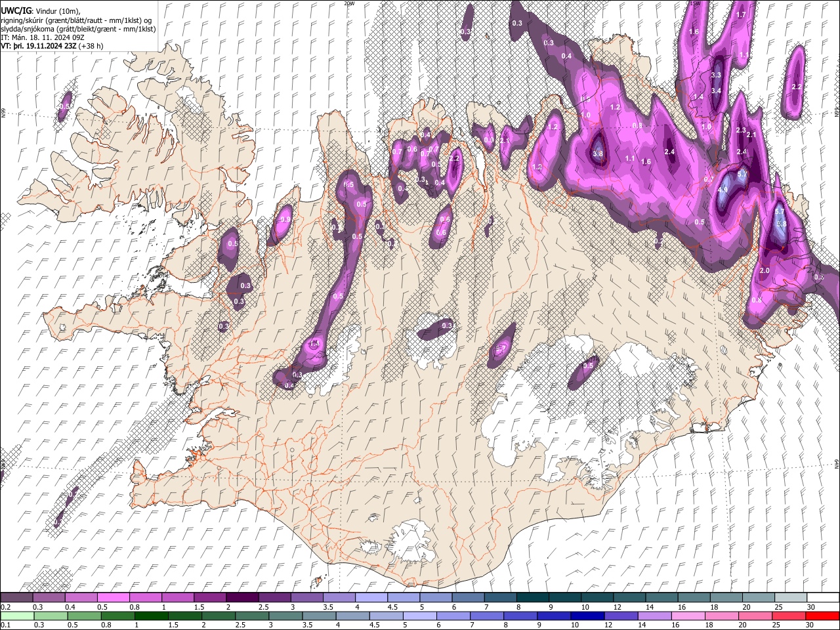Image resolution: width=840 pixels, height=630 pixels.
Task: Click the '30' label on the rain scale
Action: click(810, 625)
